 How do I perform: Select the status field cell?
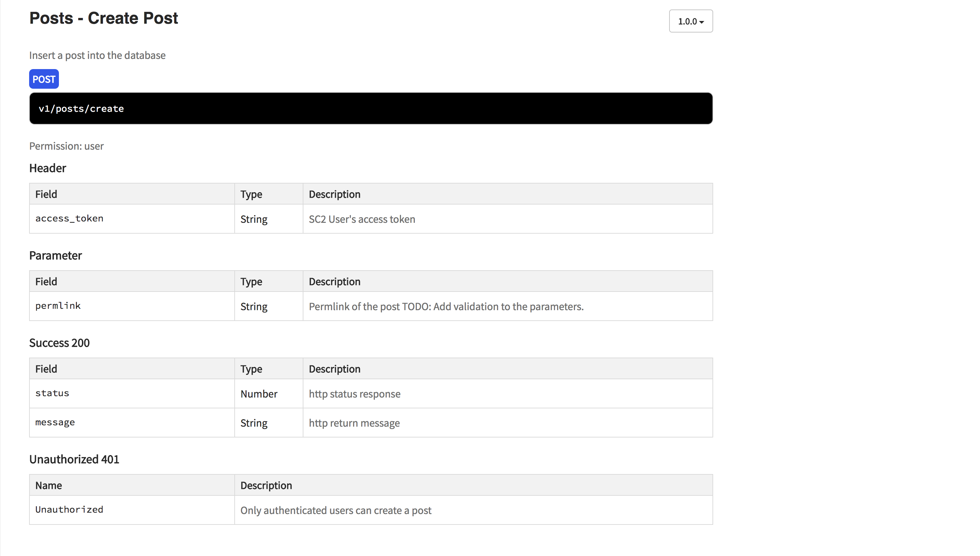(x=132, y=394)
